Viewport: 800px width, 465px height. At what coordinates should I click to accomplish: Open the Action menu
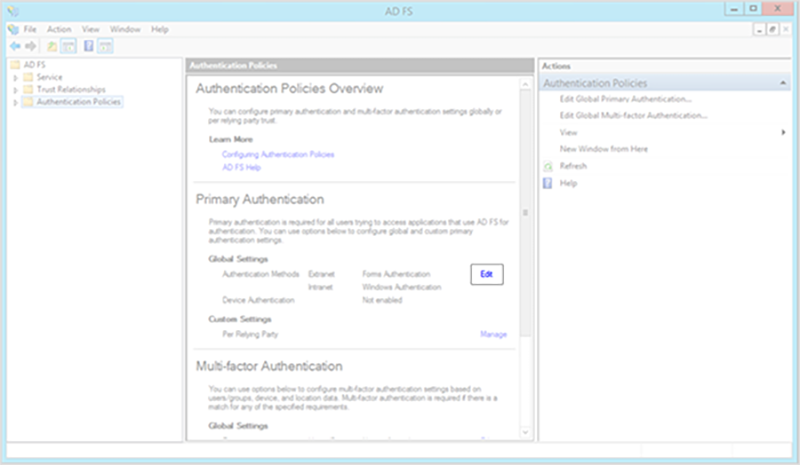[59, 29]
